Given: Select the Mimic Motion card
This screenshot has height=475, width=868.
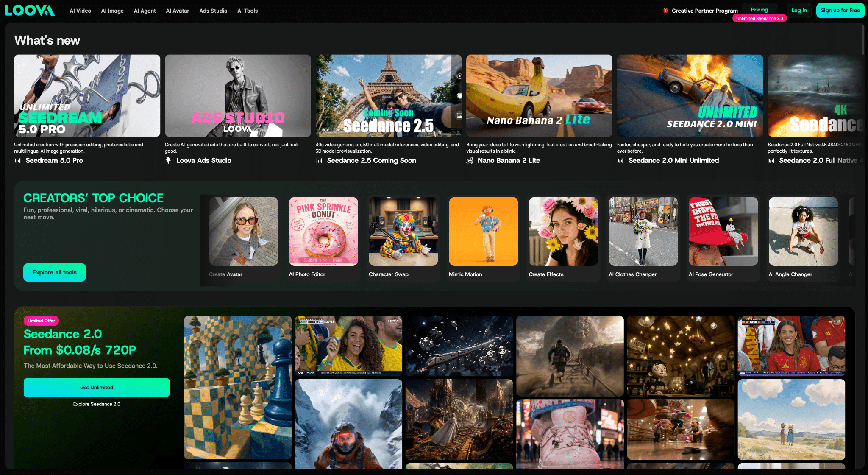Looking at the screenshot, I should pyautogui.click(x=484, y=237).
